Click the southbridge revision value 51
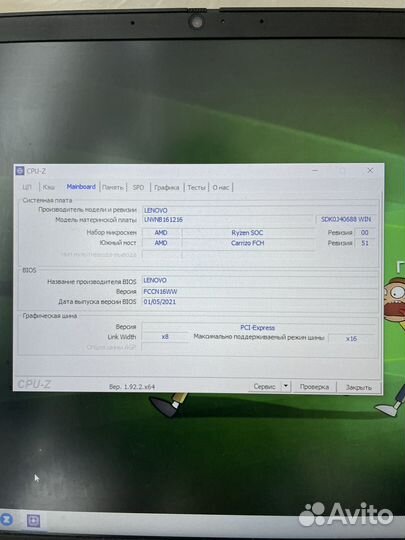Screen dimensions: 405x540 click(365, 243)
